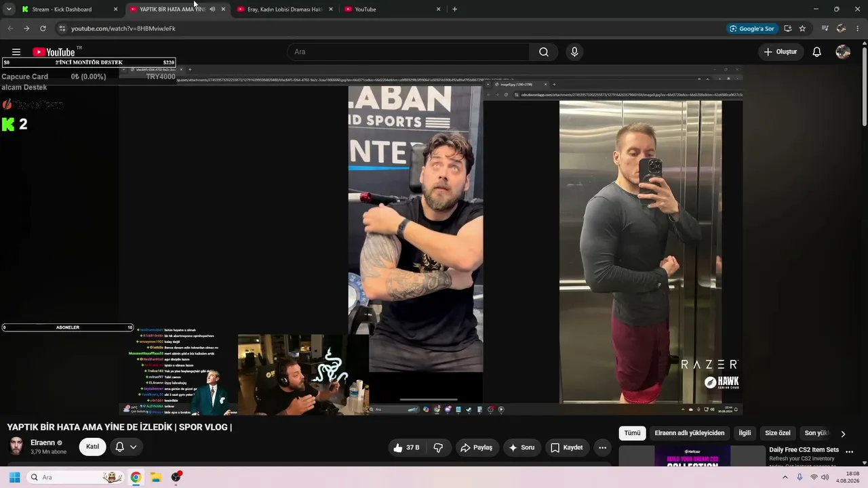Open the Elraenn channel name link

click(x=43, y=443)
